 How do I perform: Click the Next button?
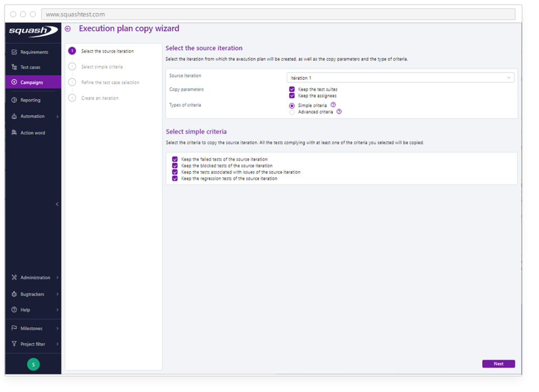point(498,364)
